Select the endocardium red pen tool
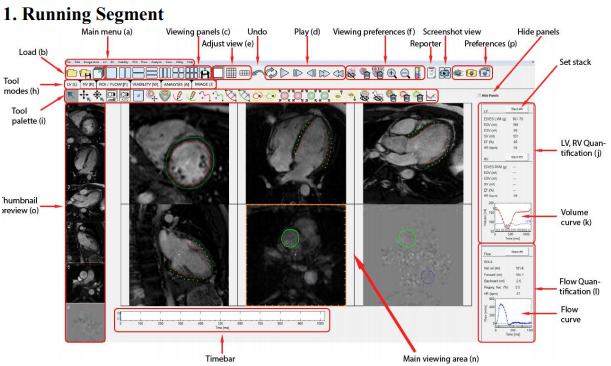Viewport: 611px width, 366px height. (x=178, y=95)
